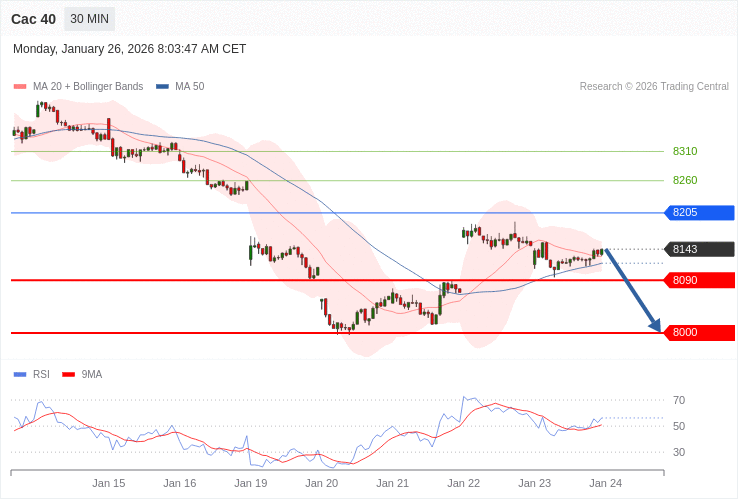The image size is (738, 500).
Task: Click the red 9MA legend swatch
Action: (x=68, y=374)
